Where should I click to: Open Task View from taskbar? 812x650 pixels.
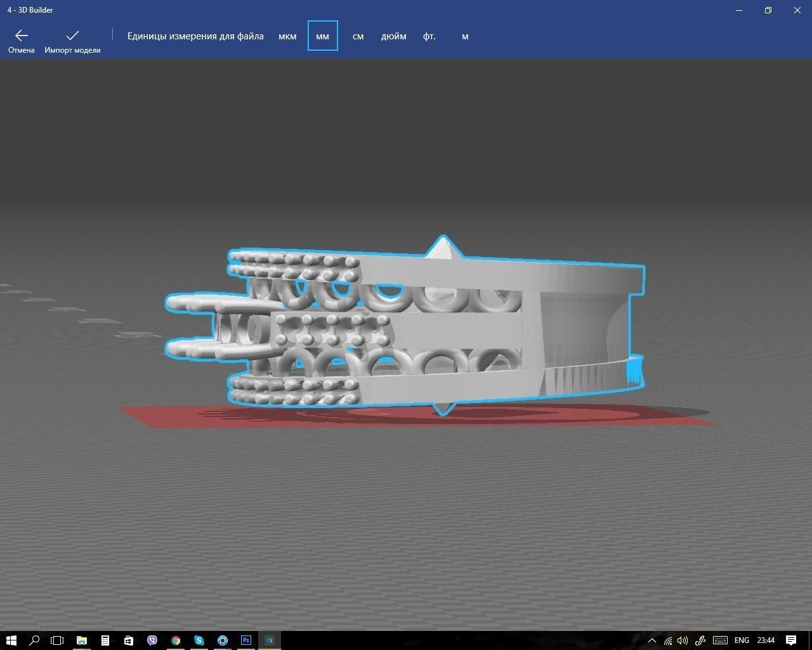tap(57, 640)
